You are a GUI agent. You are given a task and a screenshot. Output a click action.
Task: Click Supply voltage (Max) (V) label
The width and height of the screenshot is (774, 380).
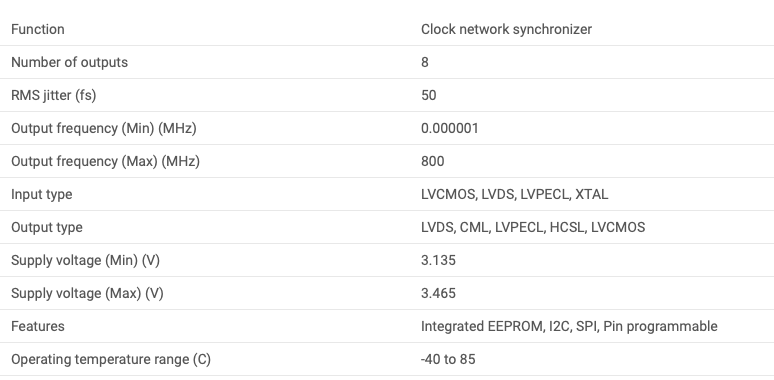87,293
